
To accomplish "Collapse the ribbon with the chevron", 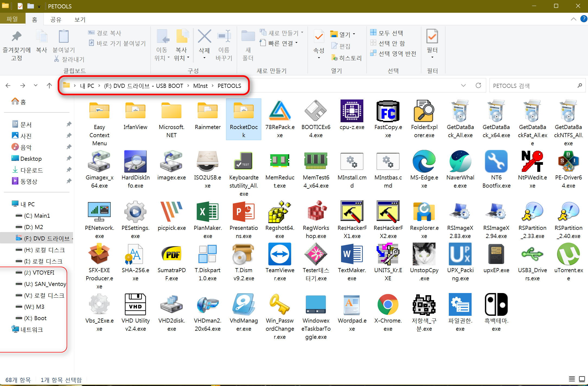I will pos(573,19).
